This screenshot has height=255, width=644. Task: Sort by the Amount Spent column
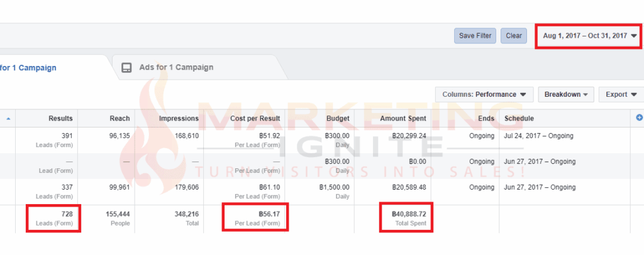click(403, 118)
